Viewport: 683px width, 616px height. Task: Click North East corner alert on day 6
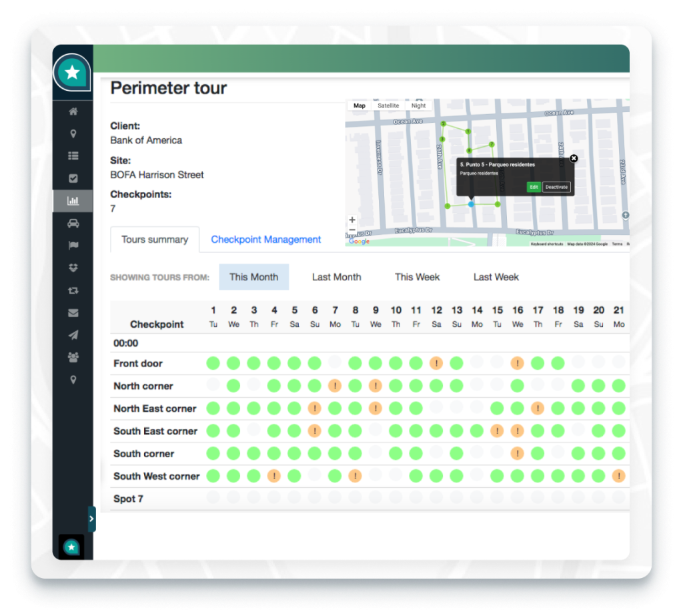pos(315,408)
